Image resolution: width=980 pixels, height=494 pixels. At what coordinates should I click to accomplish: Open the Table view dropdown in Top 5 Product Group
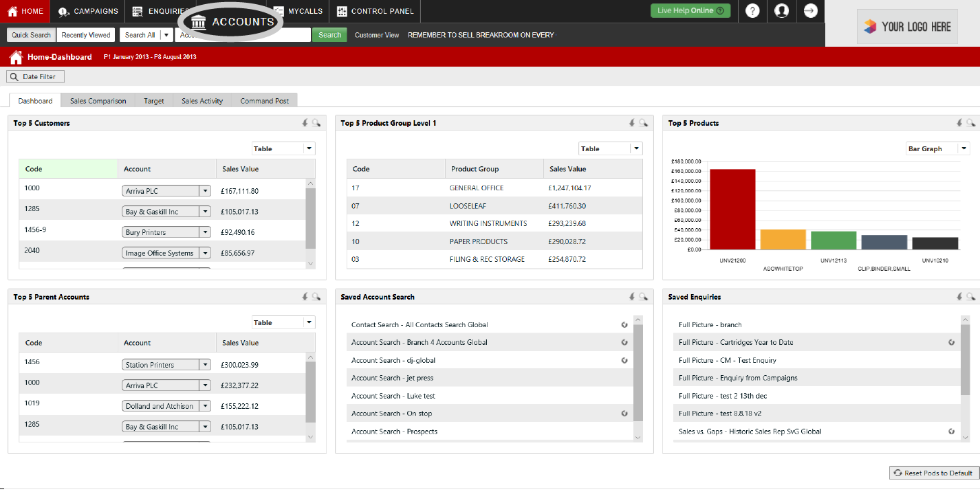tap(610, 148)
